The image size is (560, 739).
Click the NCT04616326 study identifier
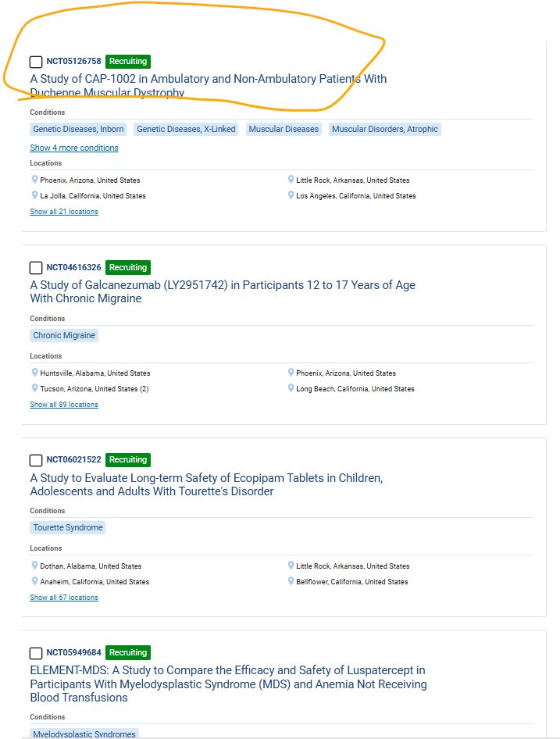pos(73,268)
